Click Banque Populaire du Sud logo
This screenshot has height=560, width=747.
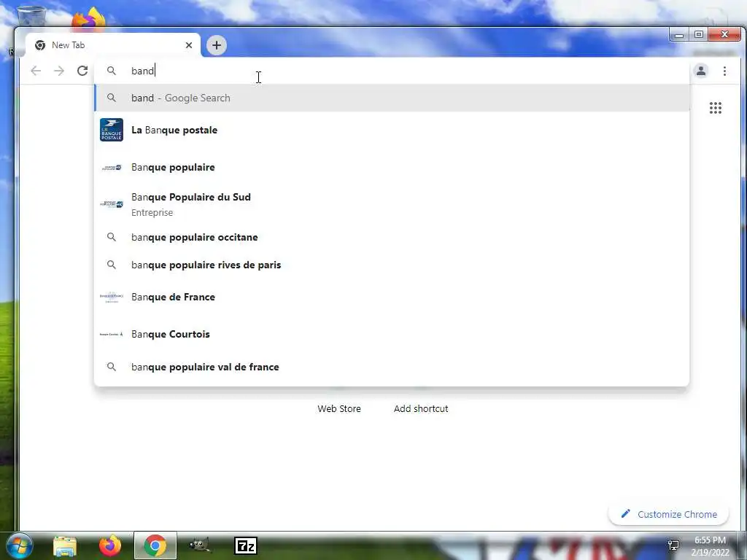tap(112, 204)
